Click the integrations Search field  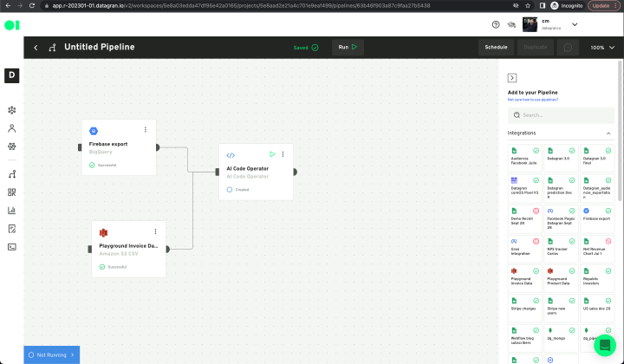tap(561, 114)
